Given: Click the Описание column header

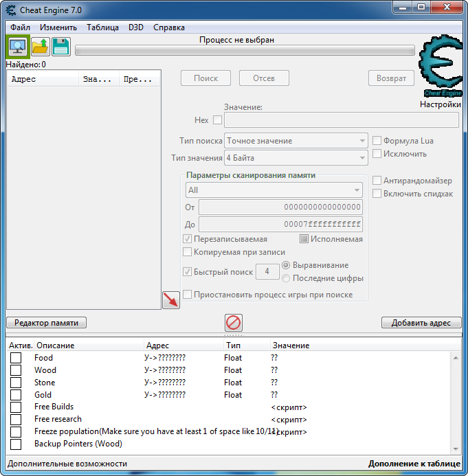Looking at the screenshot, I should [x=89, y=345].
